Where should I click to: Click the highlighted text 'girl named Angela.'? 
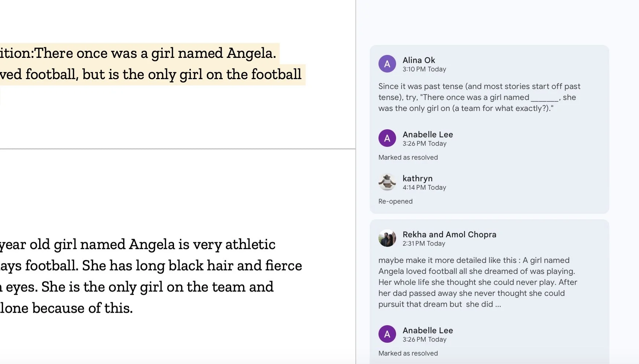pyautogui.click(x=214, y=53)
